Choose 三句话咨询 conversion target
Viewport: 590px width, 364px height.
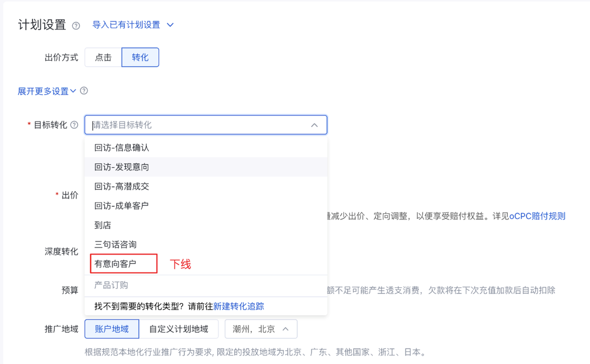(115, 244)
